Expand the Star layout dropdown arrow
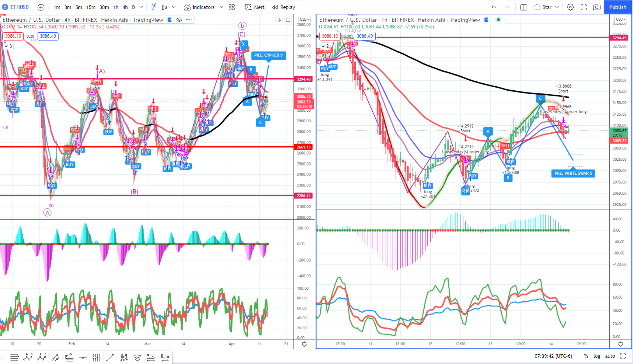The width and height of the screenshot is (633, 364). 557,7
